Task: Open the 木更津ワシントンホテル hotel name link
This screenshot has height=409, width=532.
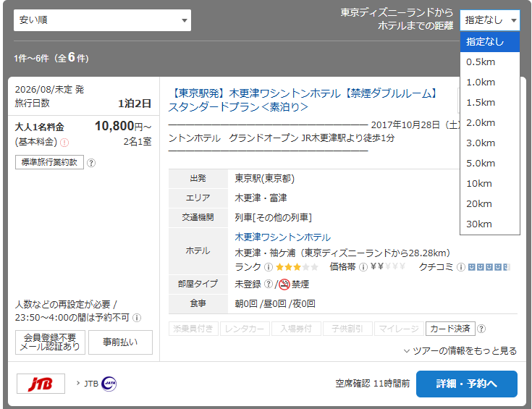Action: tap(282, 237)
